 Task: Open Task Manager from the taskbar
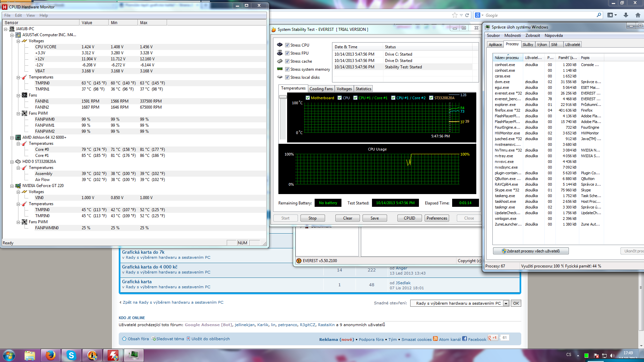coord(134,355)
